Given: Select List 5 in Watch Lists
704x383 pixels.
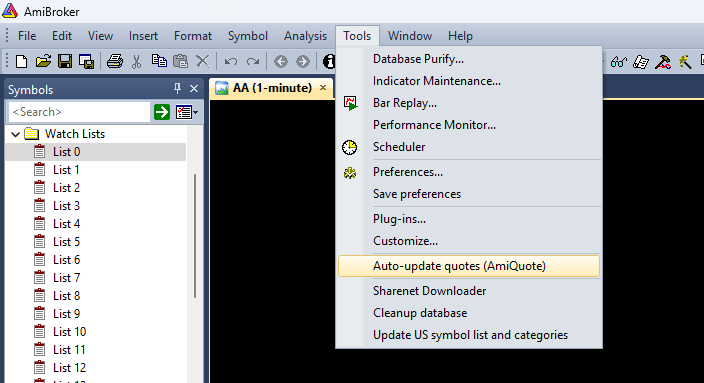Looking at the screenshot, I should (66, 242).
